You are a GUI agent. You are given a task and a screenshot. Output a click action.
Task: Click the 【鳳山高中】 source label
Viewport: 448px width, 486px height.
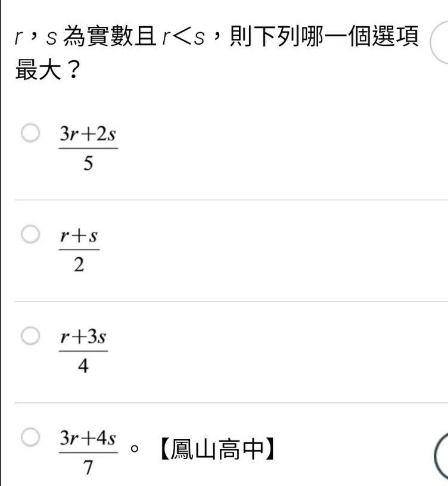click(217, 449)
